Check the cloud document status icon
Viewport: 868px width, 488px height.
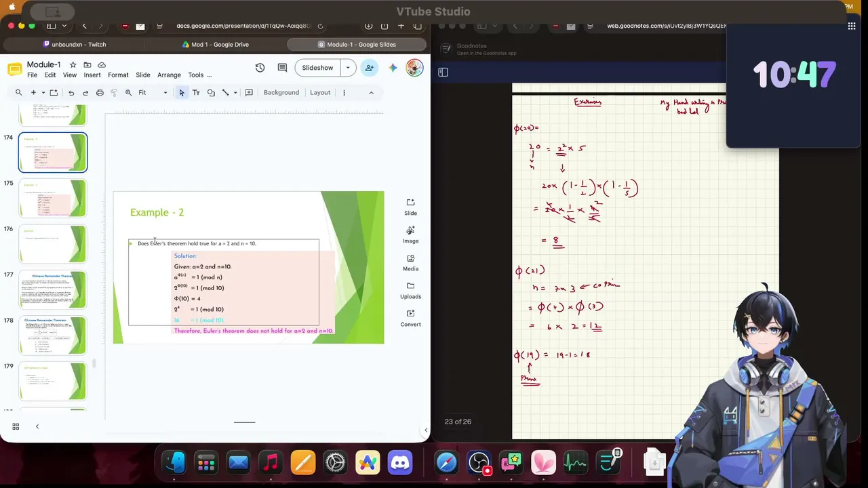point(102,65)
